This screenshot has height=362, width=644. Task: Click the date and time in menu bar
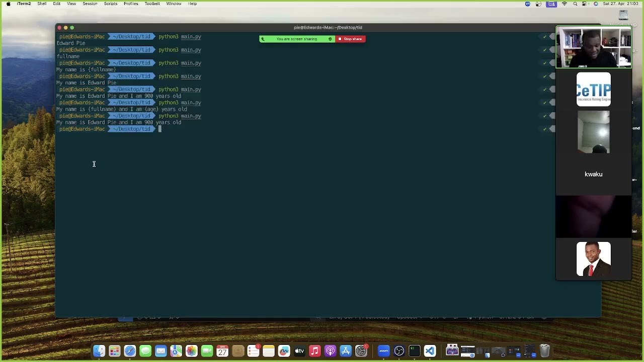(x=620, y=4)
